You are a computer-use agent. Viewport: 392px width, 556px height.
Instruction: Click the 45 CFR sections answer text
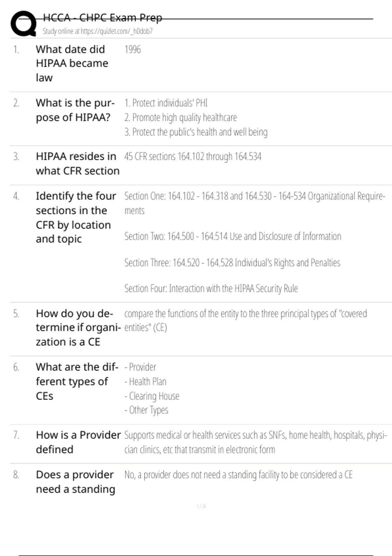click(x=193, y=157)
